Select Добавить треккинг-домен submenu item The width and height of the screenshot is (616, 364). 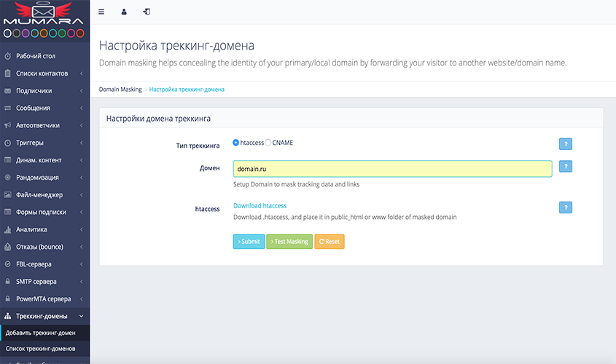pos(41,333)
